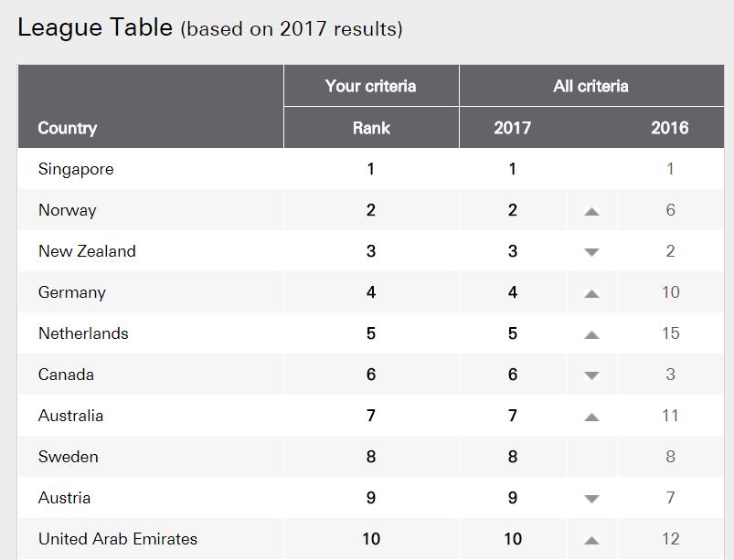This screenshot has width=734, height=560.
Task: Click the up arrow in Norway's row
Action: (591, 211)
